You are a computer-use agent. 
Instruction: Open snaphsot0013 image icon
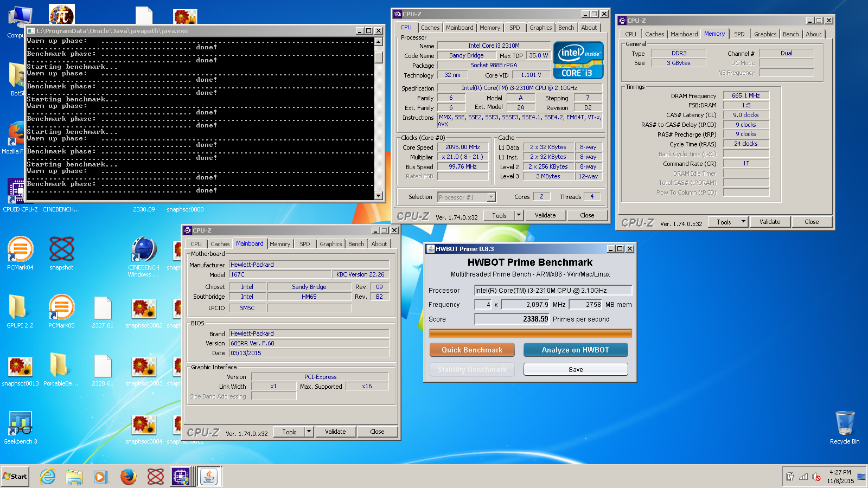pyautogui.click(x=20, y=370)
